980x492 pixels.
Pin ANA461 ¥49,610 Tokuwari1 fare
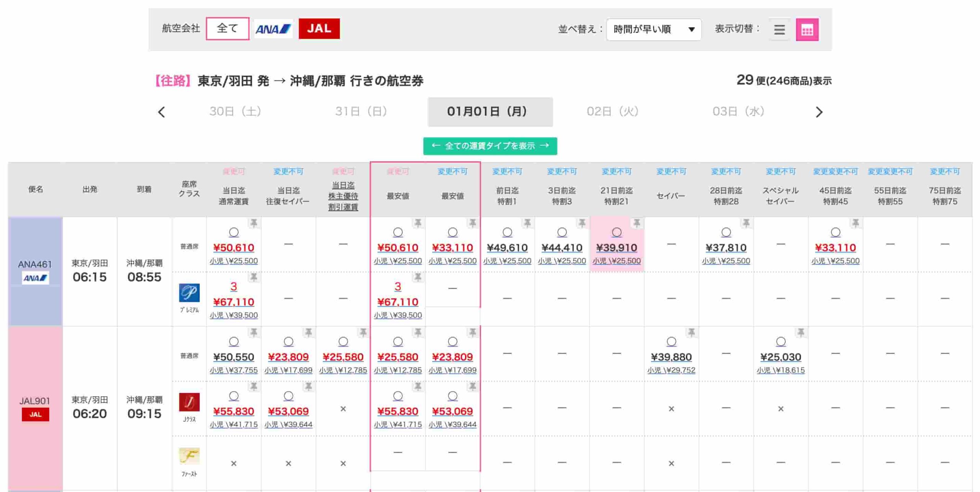pos(527,223)
